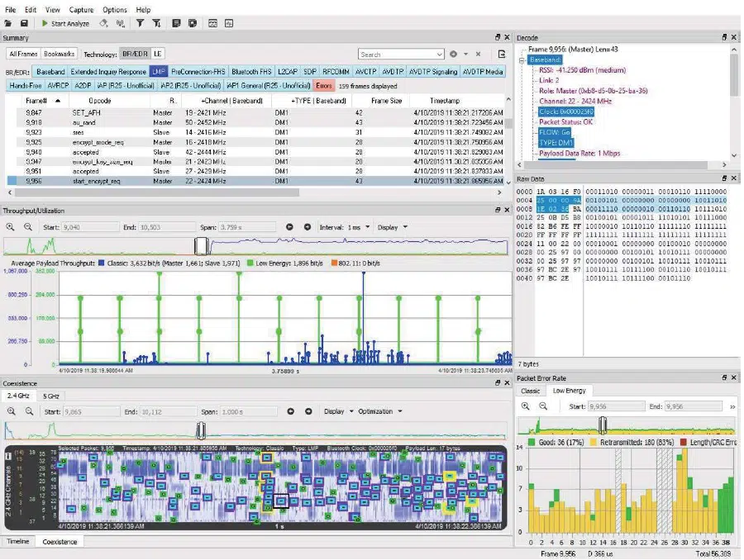Click the Start Analyze button
Viewport: 744px width, 560px height.
tap(65, 23)
